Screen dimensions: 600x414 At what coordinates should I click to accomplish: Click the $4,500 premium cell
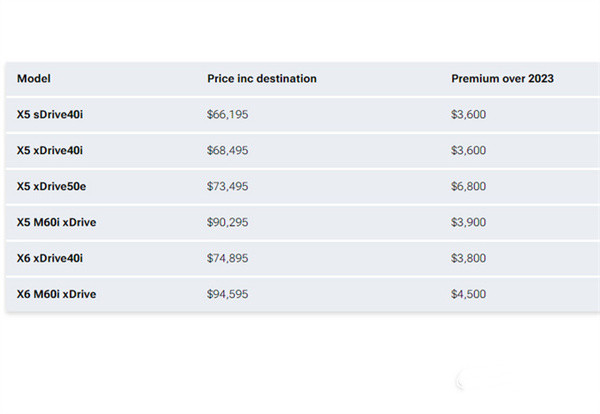pyautogui.click(x=469, y=294)
